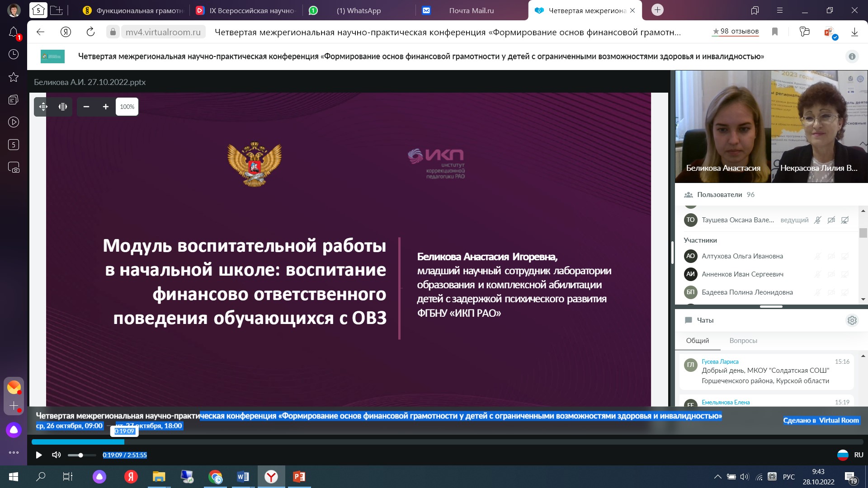
Task: Open the RU language selector
Action: (x=850, y=455)
